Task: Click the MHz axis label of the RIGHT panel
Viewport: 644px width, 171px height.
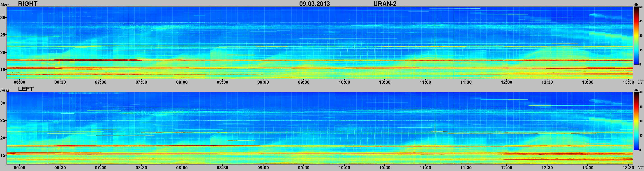Action: point(5,5)
